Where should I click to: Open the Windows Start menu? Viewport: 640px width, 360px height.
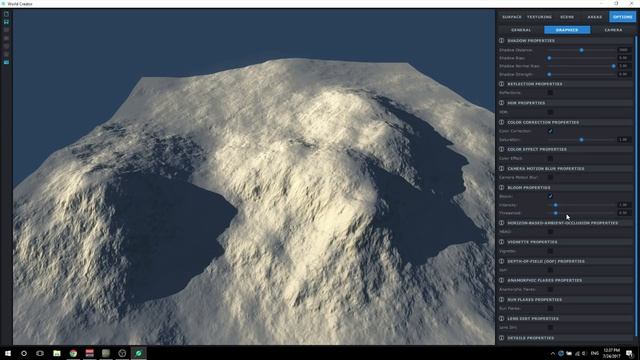point(8,353)
